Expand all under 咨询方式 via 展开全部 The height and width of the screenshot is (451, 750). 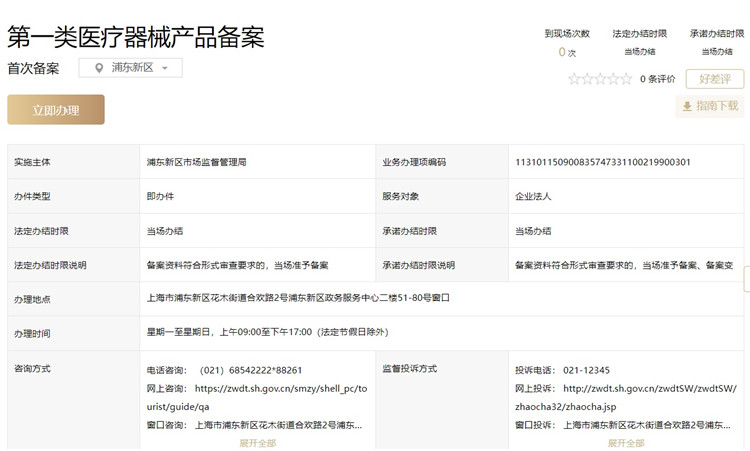click(x=257, y=443)
